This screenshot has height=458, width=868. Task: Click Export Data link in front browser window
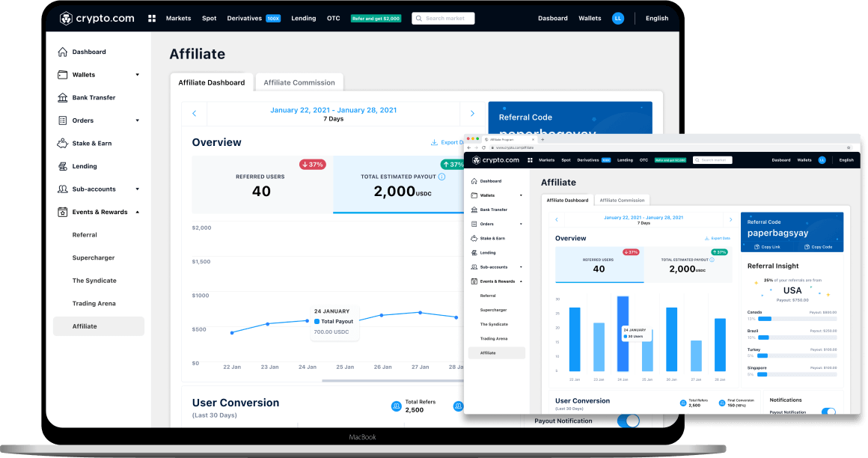717,238
